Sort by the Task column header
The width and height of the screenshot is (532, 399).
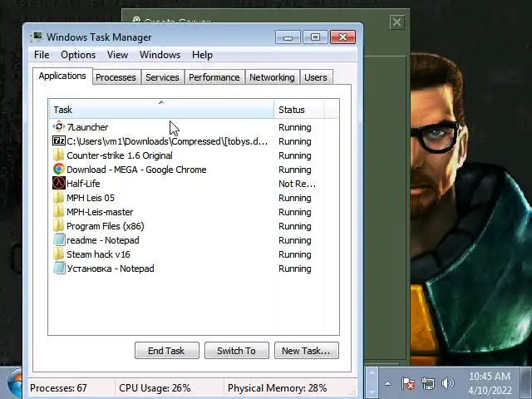point(161,109)
